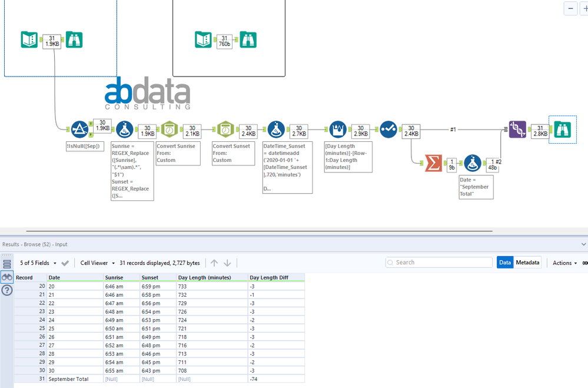This screenshot has height=388, width=588.
Task: Click the Filter tool annotation !IsNull([Sep])
Action: tap(85, 147)
